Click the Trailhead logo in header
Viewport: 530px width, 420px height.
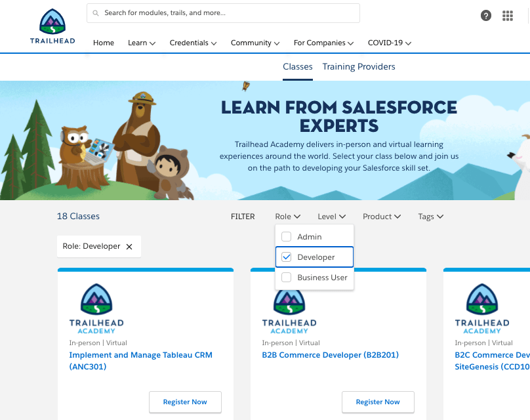[52, 26]
